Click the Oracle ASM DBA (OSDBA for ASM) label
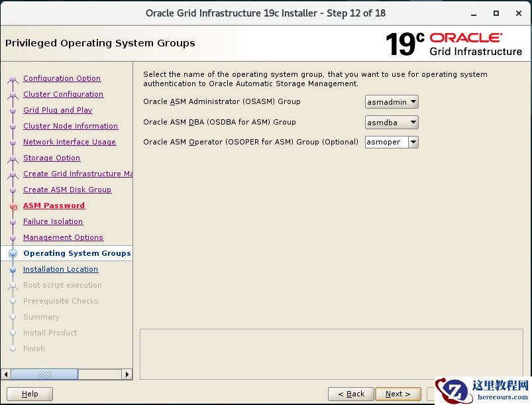 coord(219,122)
